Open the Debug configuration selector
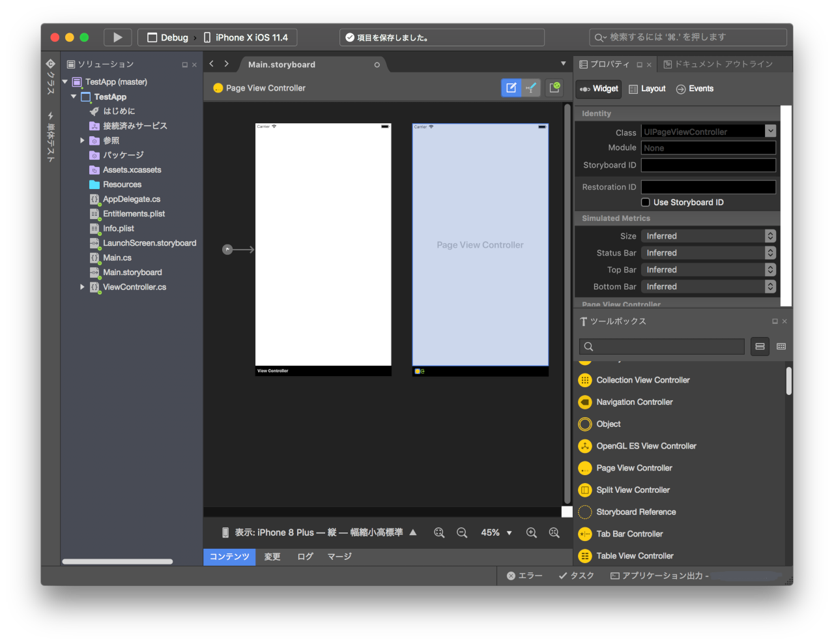Screen dimensions: 834x644 [167, 38]
